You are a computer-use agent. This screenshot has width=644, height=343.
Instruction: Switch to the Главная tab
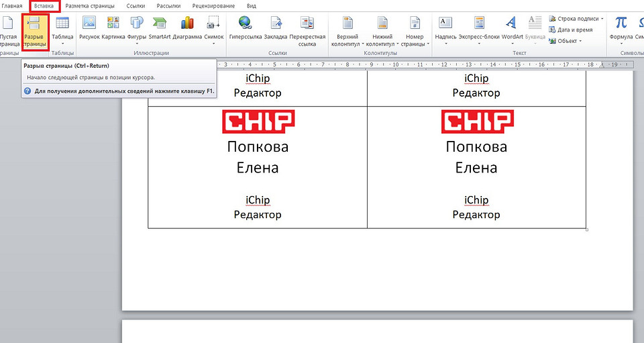[11, 5]
